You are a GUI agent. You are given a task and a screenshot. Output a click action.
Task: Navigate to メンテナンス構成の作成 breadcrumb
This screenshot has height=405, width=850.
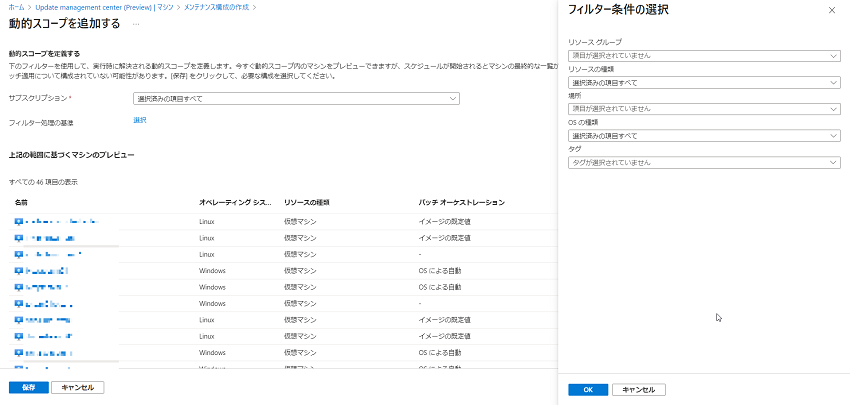(x=215, y=6)
